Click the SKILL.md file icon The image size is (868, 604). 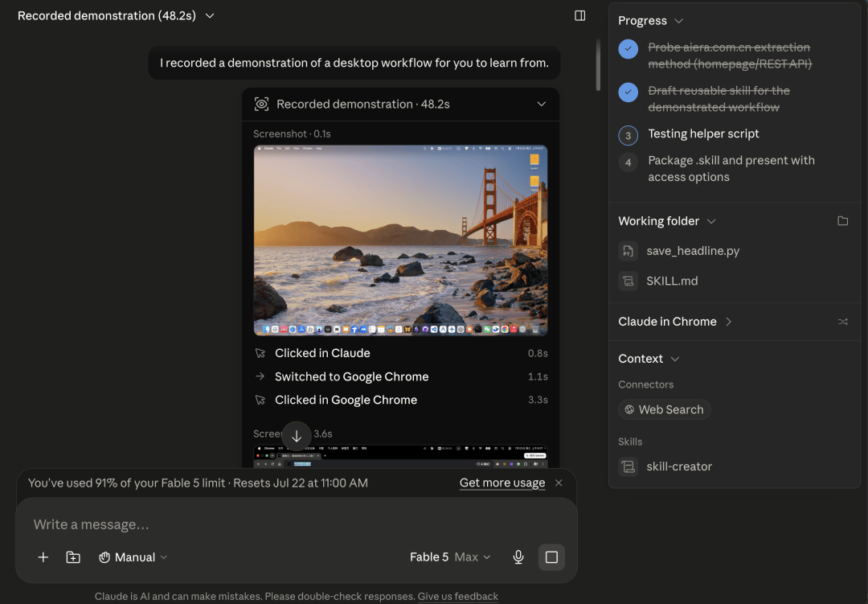[628, 281]
